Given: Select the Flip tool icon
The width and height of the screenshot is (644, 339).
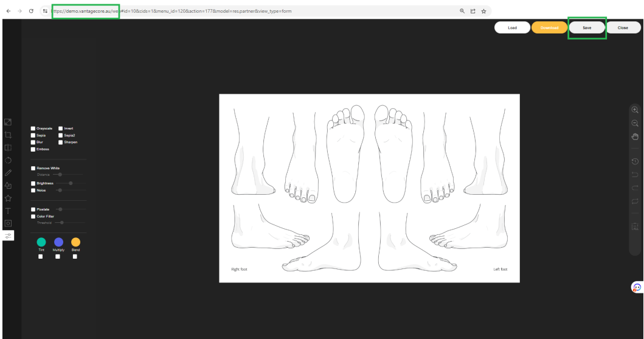Looking at the screenshot, I should coord(9,147).
